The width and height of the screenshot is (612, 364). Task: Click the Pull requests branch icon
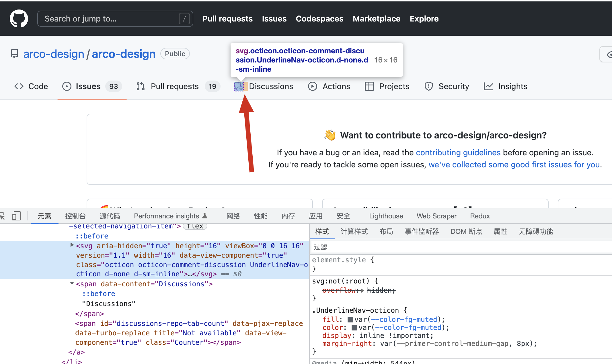pos(141,86)
